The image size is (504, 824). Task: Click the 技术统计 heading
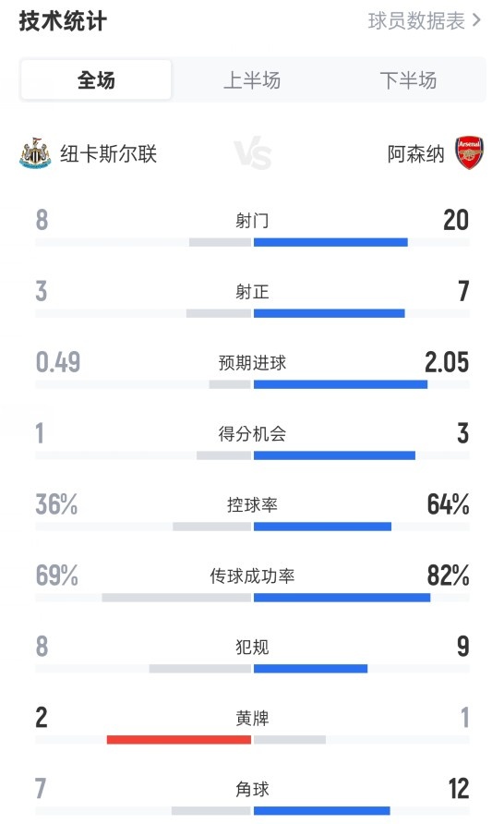pyautogui.click(x=63, y=21)
